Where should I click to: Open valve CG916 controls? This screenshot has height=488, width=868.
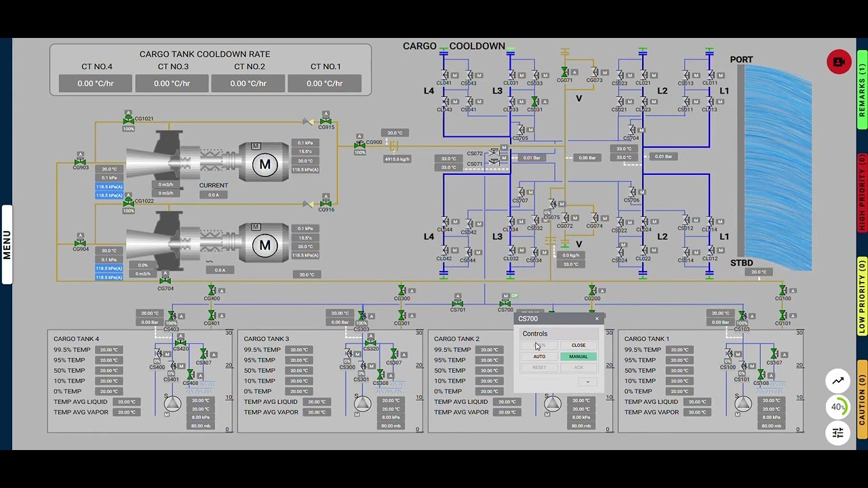click(325, 203)
